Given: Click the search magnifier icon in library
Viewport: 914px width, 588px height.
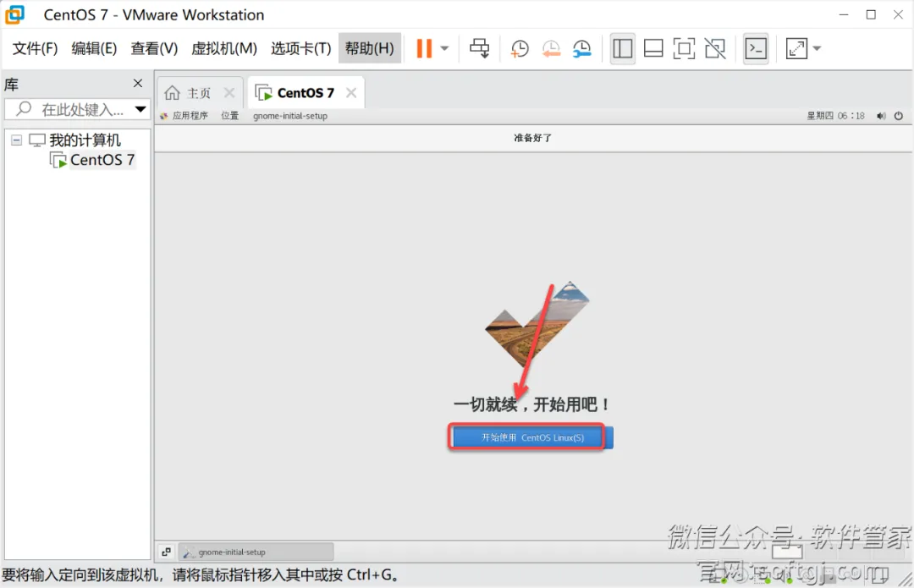Looking at the screenshot, I should (24, 108).
